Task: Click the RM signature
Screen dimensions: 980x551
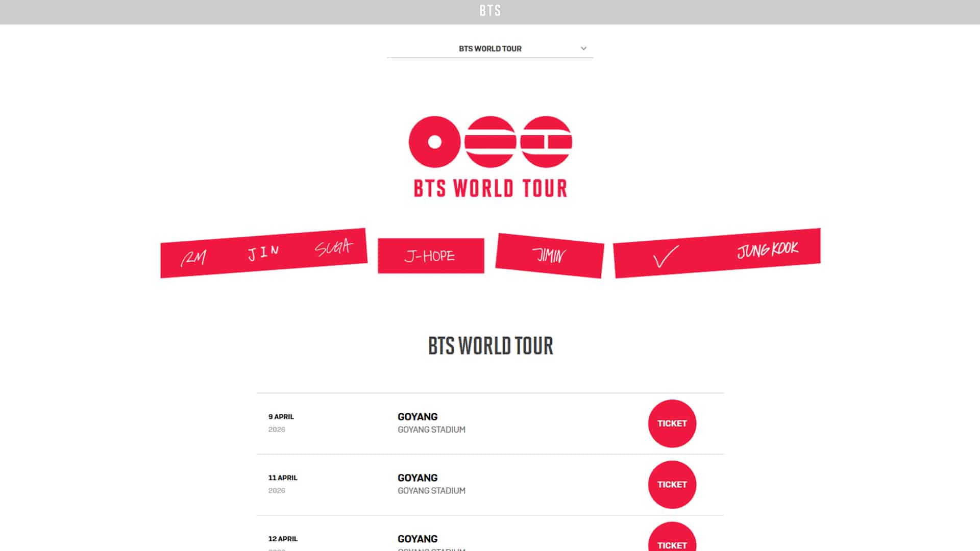Action: coord(193,258)
